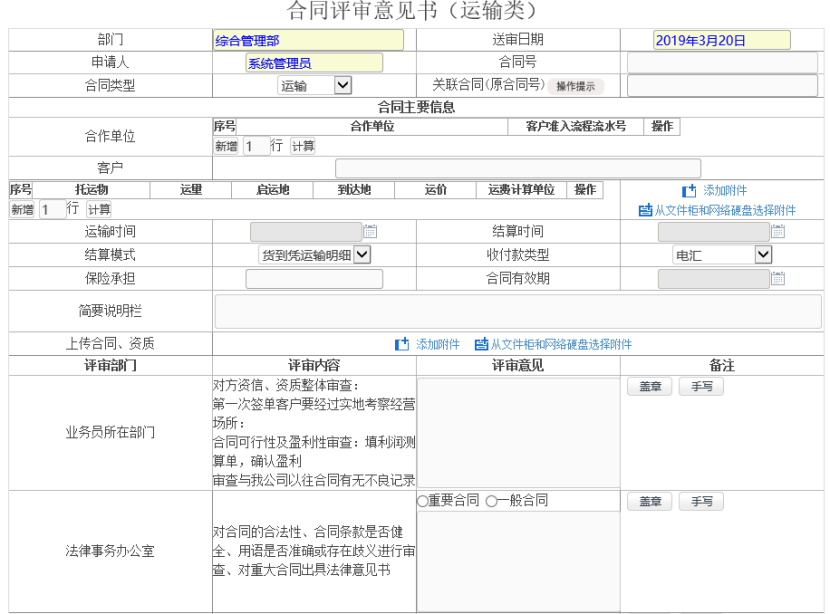Click the 客户 input field
The width and height of the screenshot is (830, 614).
point(517,168)
